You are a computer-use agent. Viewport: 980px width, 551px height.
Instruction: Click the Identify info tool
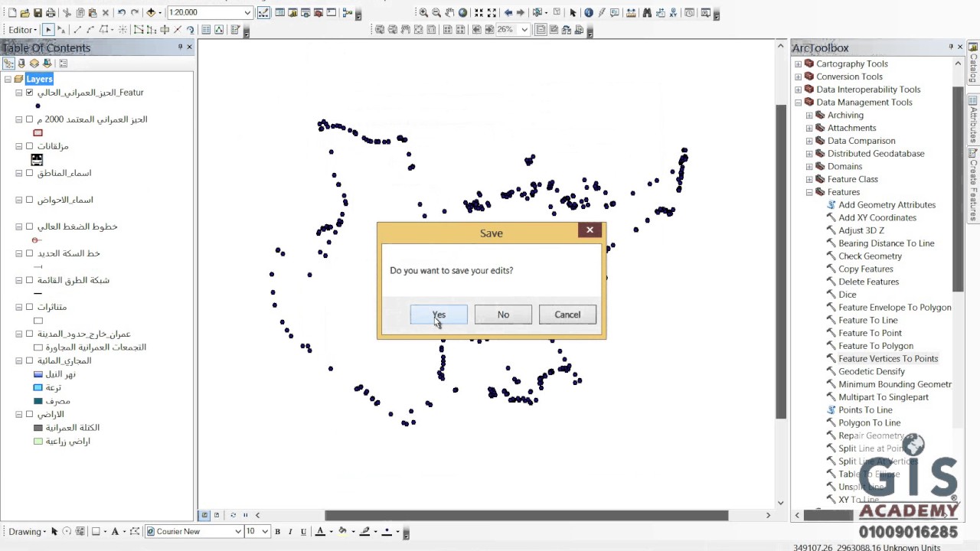(588, 13)
